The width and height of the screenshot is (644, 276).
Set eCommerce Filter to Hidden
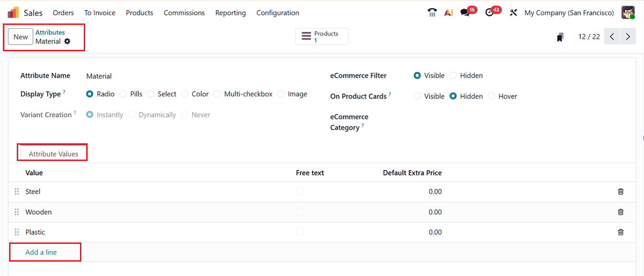(x=453, y=75)
